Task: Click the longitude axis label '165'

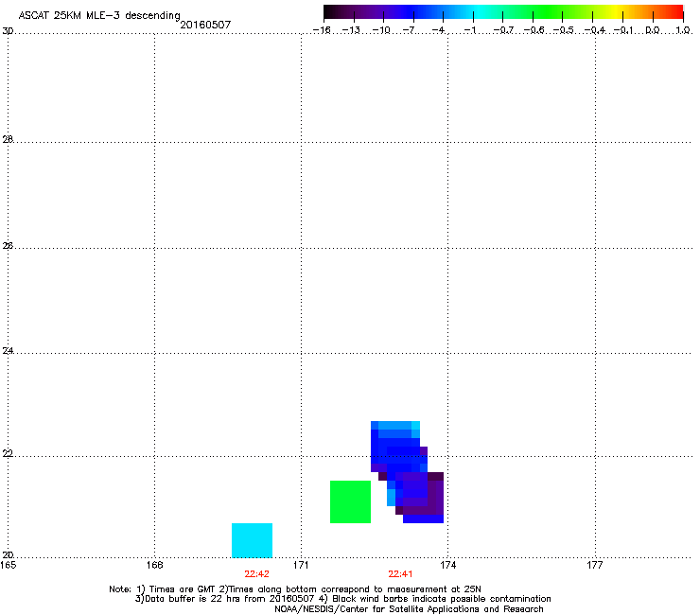Action: point(8,565)
